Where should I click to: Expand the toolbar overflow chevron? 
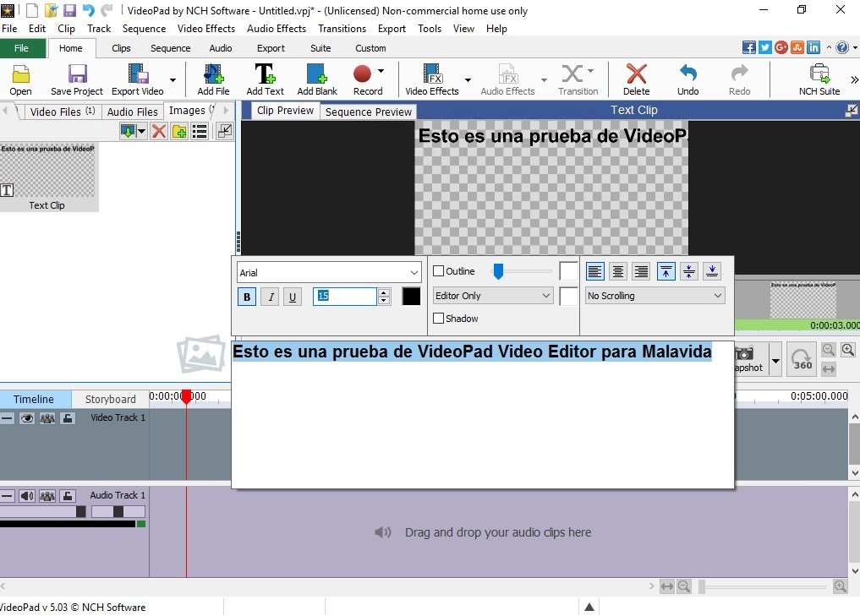(x=854, y=80)
